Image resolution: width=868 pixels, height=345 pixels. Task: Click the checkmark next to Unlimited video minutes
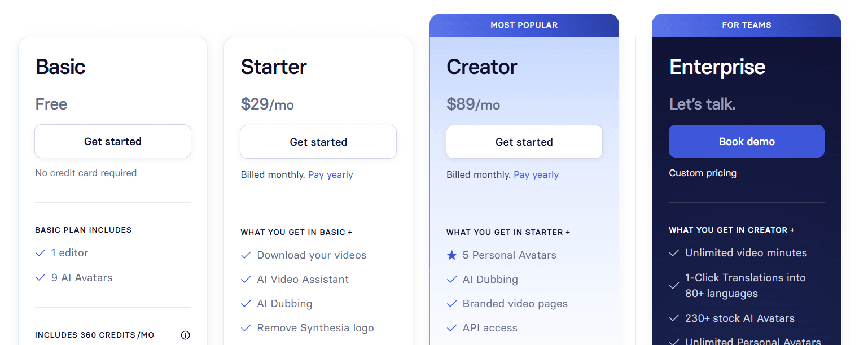(x=674, y=253)
